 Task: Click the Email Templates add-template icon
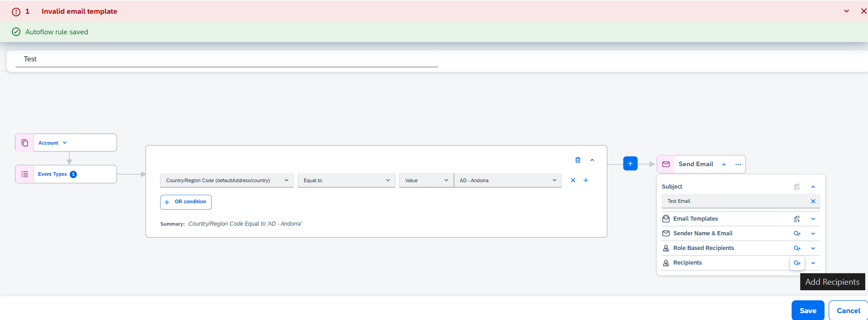pyautogui.click(x=797, y=219)
